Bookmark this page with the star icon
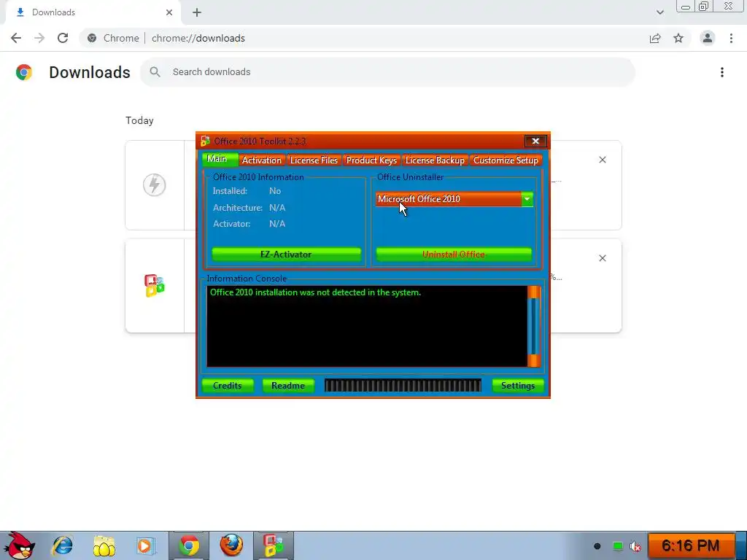 pos(678,38)
